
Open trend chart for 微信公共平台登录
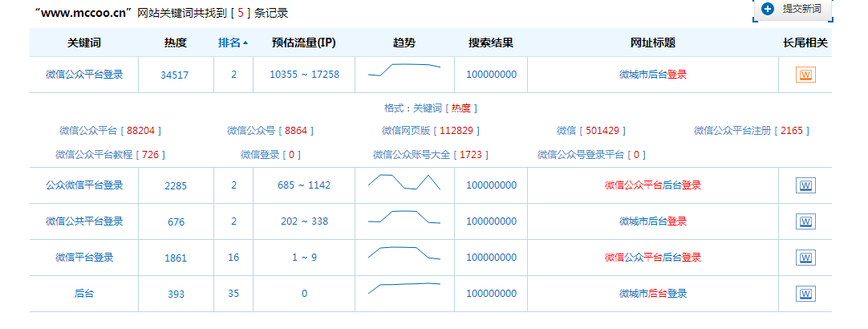[404, 217]
